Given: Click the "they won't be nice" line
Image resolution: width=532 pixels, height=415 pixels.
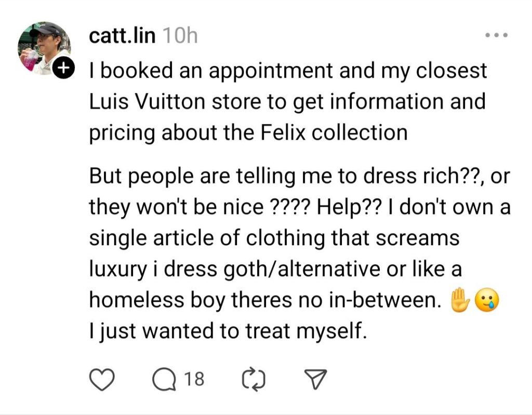Looking at the screenshot, I should coord(177,208).
